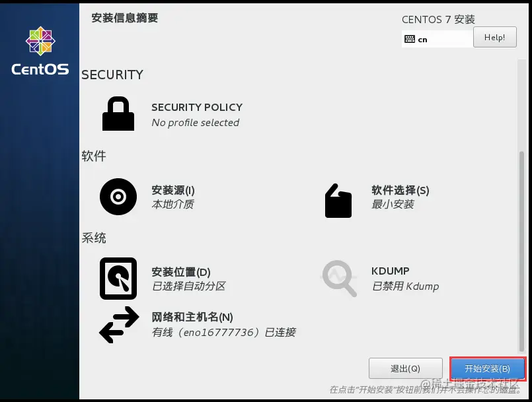This screenshot has width=532, height=402.
Task: Click the keyboard layout icon next to cn
Action: tap(410, 40)
